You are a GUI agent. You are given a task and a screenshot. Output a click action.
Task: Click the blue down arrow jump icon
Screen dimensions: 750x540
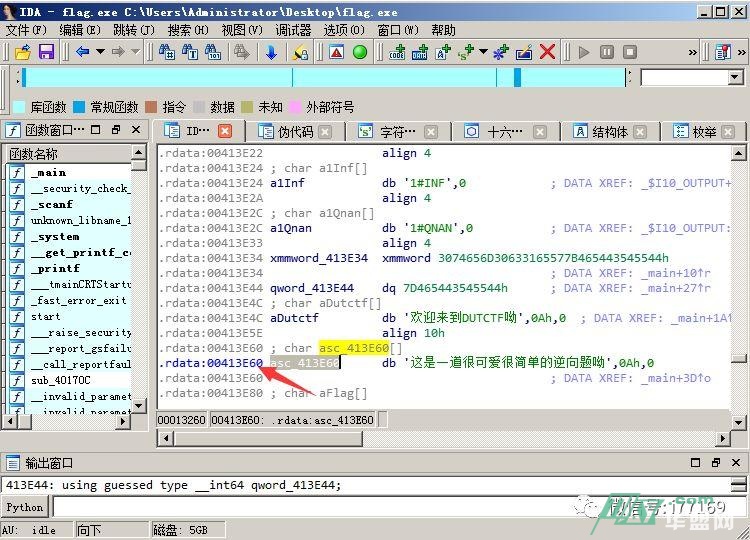click(x=271, y=52)
